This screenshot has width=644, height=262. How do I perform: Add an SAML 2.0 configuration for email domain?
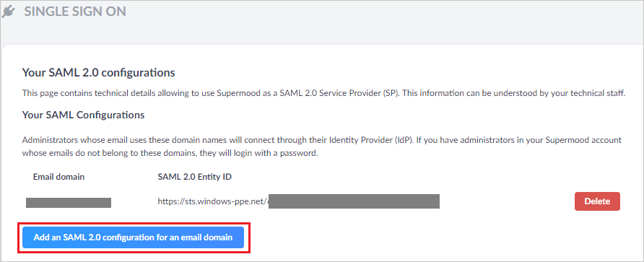(133, 237)
